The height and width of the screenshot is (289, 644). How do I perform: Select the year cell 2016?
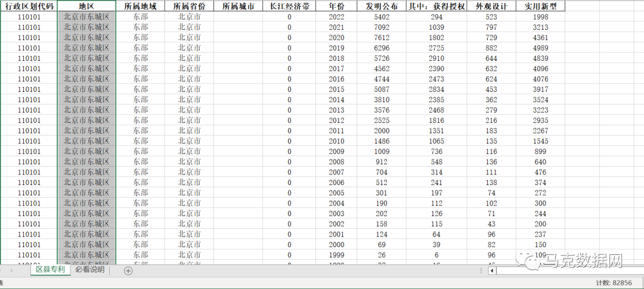(337, 79)
